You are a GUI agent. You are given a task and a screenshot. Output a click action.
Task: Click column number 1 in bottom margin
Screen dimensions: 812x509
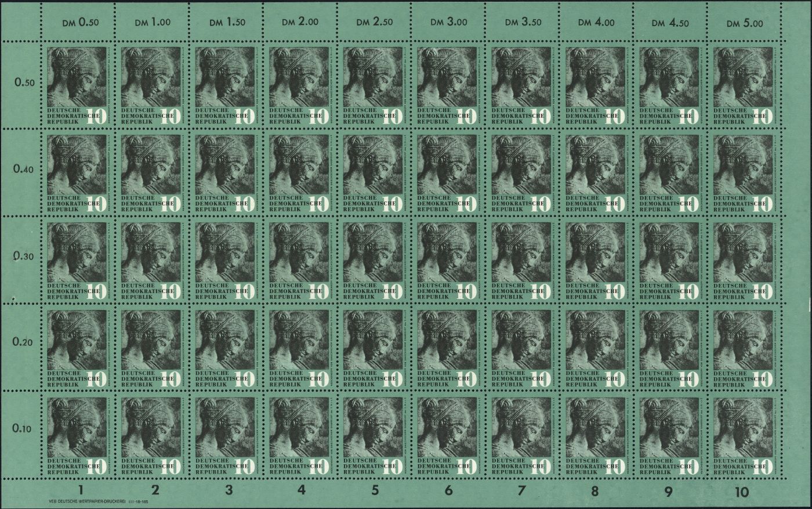click(x=80, y=490)
